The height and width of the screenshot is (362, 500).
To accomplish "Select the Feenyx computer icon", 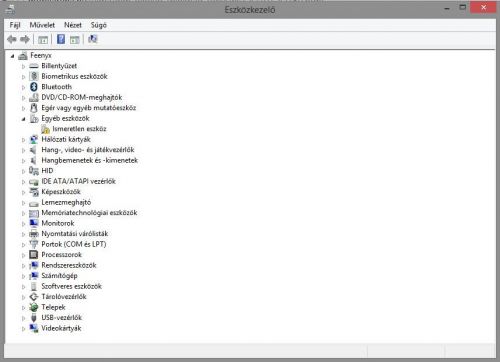I will pyautogui.click(x=23, y=56).
